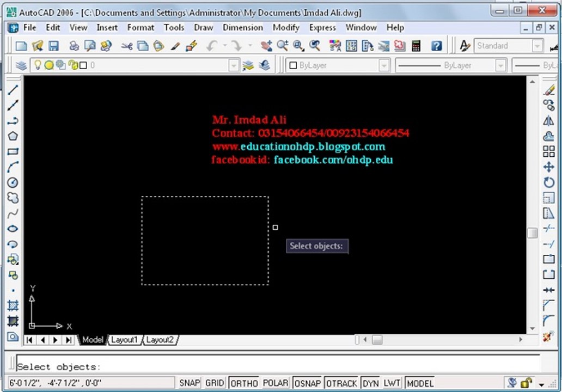Jump to last layout tab arrow

tap(69, 340)
